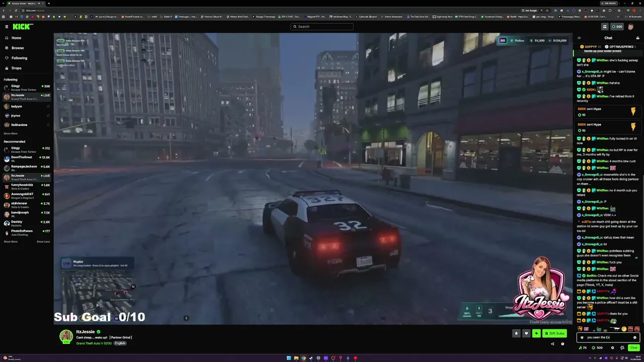Click the badge icon left of Chat button
644x362 pixels.
click(622, 347)
